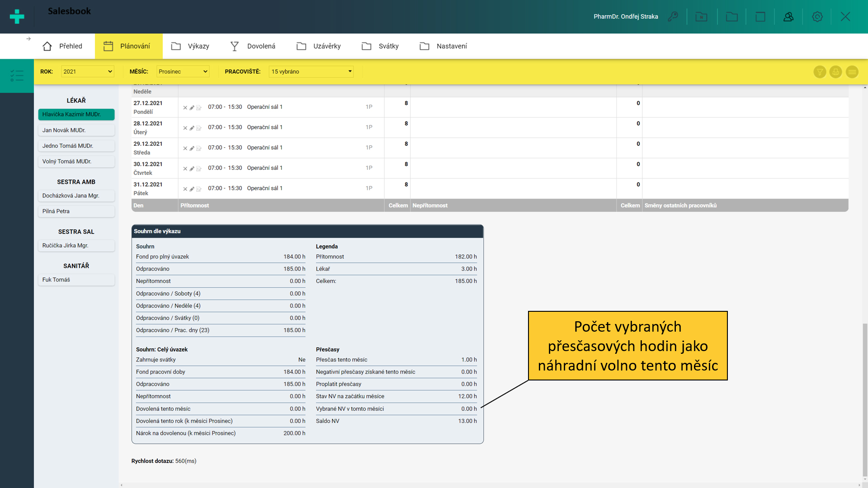The width and height of the screenshot is (868, 488).
Task: Open the ROK year dropdown
Action: click(87, 71)
